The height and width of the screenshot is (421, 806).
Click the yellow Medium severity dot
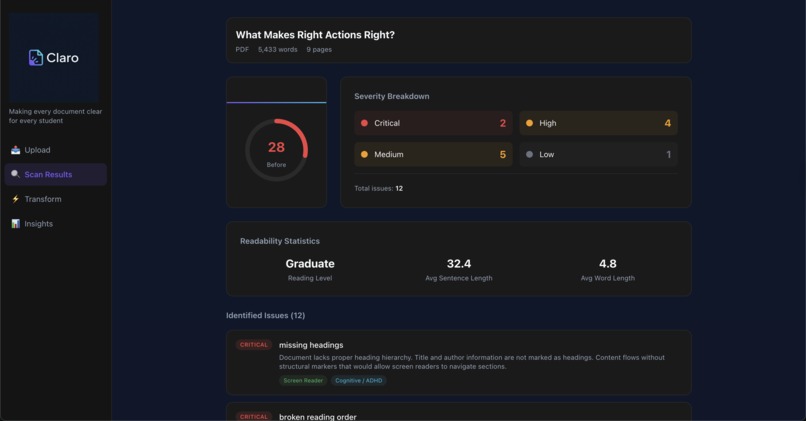(x=364, y=154)
